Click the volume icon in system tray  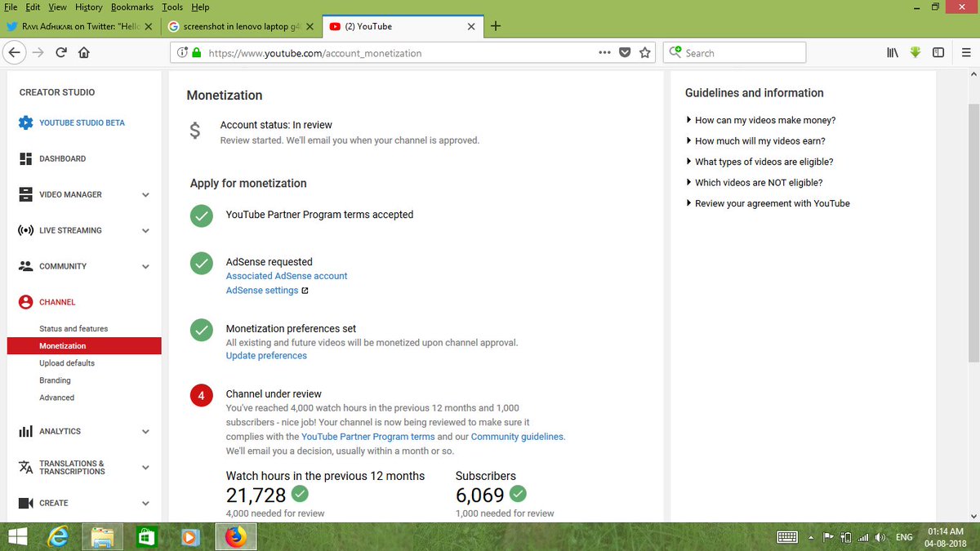click(880, 537)
